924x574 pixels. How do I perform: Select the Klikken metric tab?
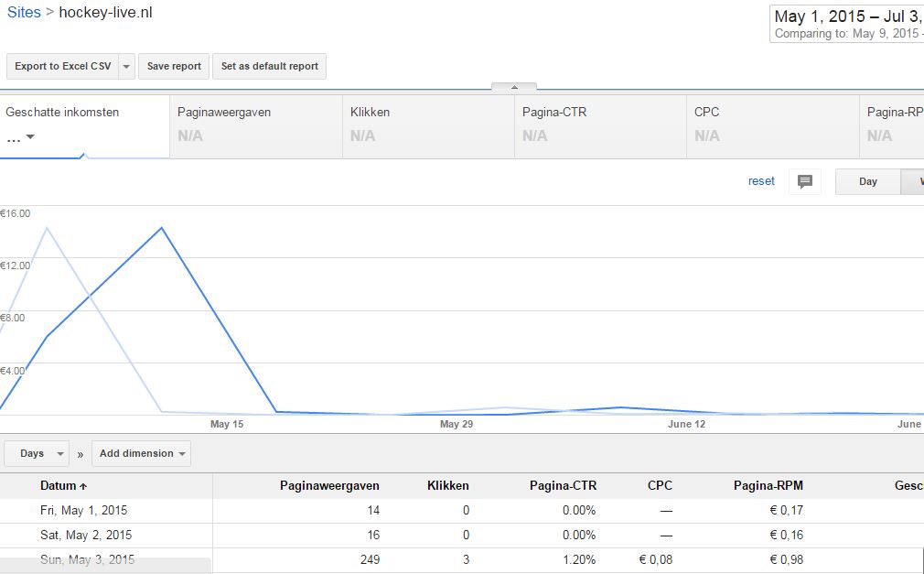(x=428, y=126)
